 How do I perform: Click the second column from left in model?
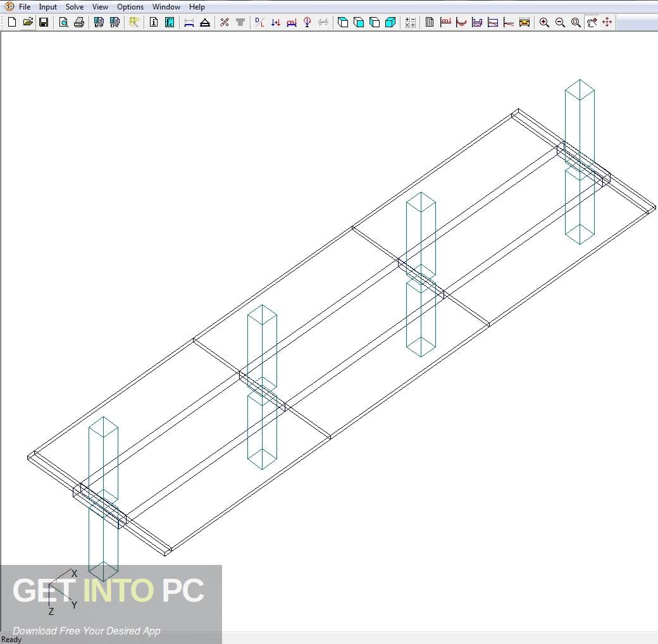coord(262,387)
